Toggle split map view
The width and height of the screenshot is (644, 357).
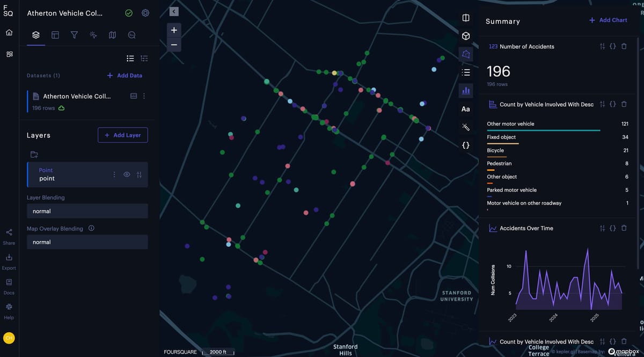(x=466, y=18)
